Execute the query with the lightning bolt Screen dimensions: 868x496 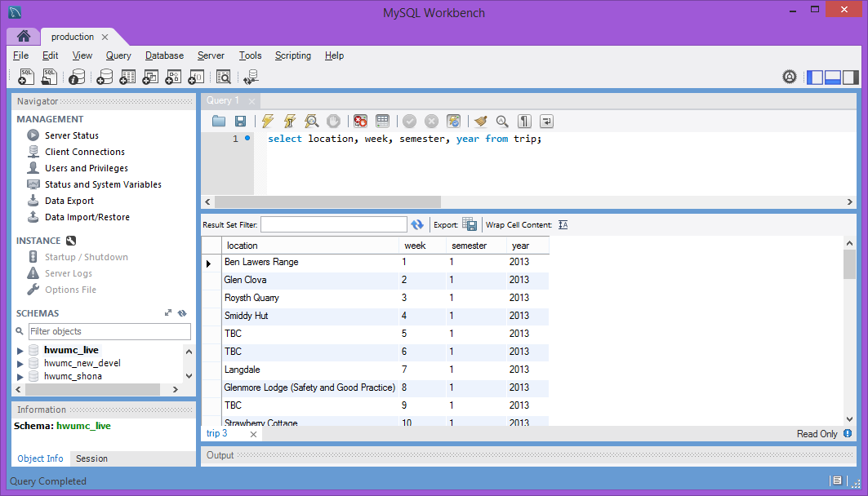268,121
